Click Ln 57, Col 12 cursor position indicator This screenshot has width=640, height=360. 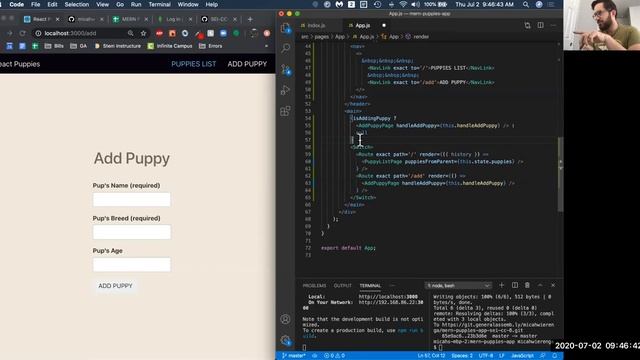(431, 356)
